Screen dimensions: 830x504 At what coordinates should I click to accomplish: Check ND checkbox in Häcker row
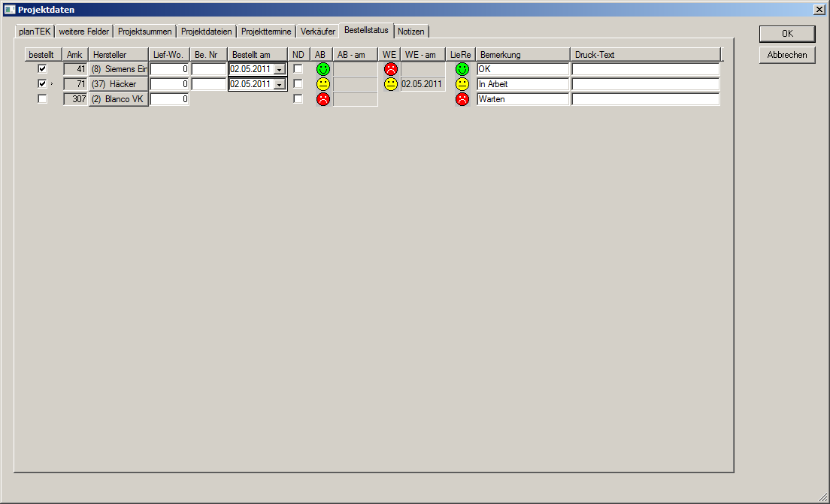(298, 84)
